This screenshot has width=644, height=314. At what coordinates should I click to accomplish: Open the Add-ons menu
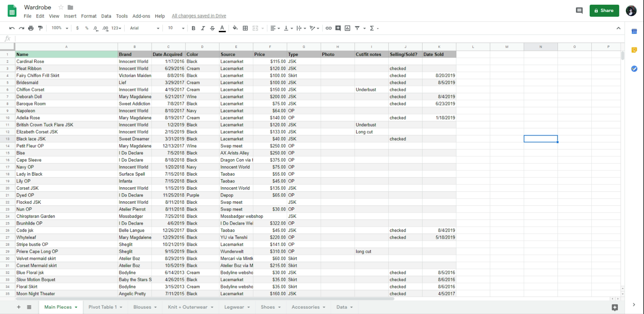(141, 16)
